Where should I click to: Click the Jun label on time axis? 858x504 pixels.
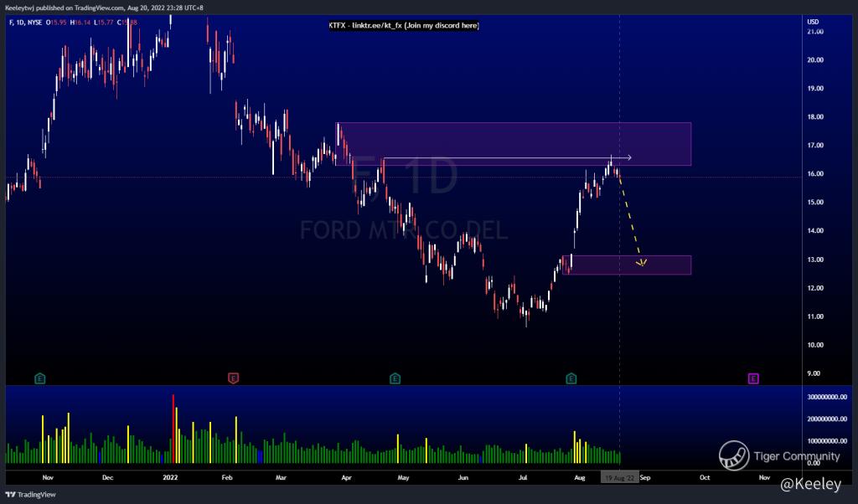click(x=463, y=478)
